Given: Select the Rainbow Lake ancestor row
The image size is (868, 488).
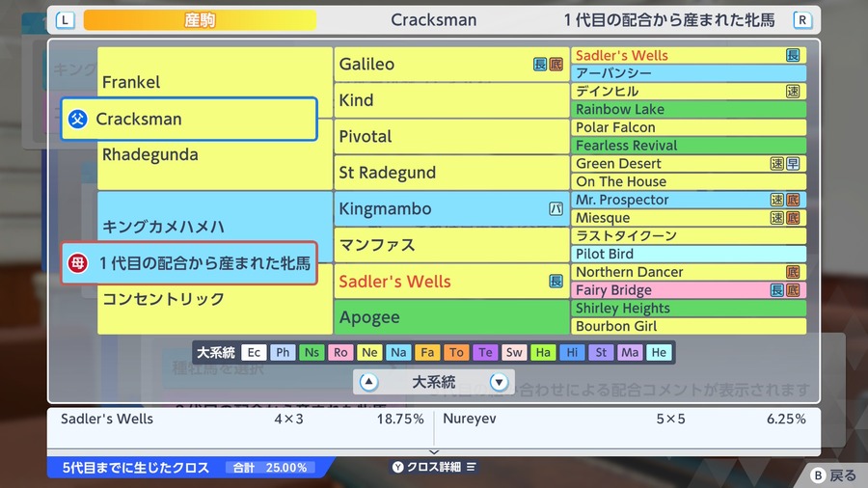Looking at the screenshot, I should point(688,110).
